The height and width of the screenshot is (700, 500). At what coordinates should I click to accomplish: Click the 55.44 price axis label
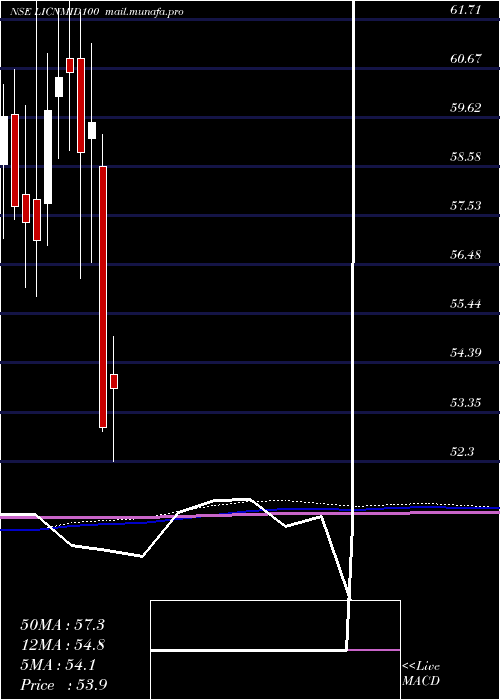tap(466, 304)
